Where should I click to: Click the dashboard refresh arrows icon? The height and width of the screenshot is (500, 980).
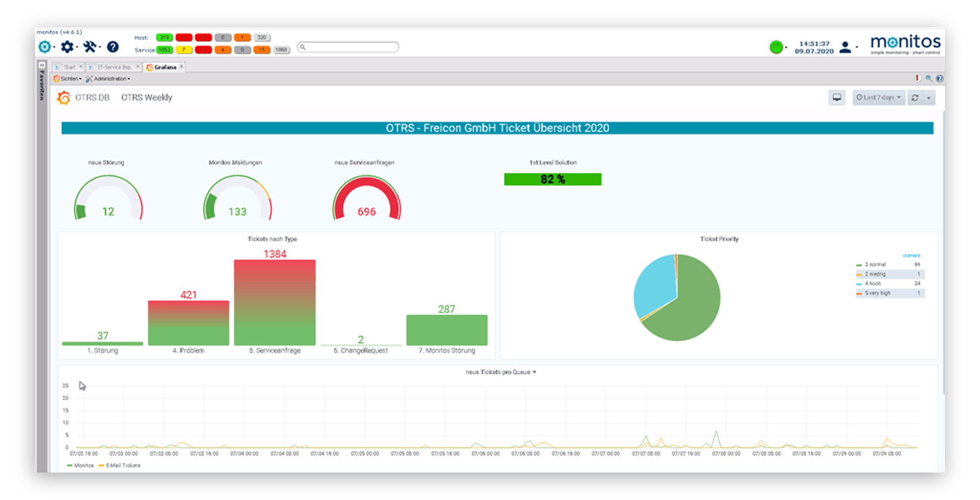point(915,97)
